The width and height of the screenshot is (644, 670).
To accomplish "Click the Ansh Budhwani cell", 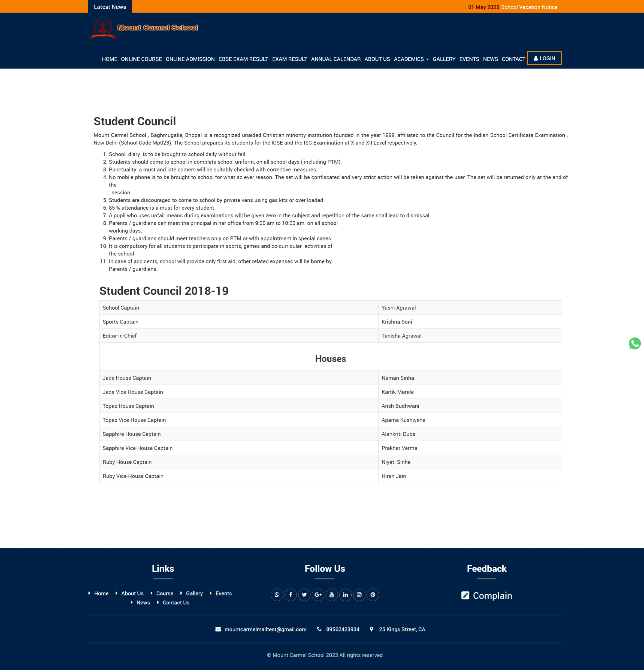I will pos(470,406).
